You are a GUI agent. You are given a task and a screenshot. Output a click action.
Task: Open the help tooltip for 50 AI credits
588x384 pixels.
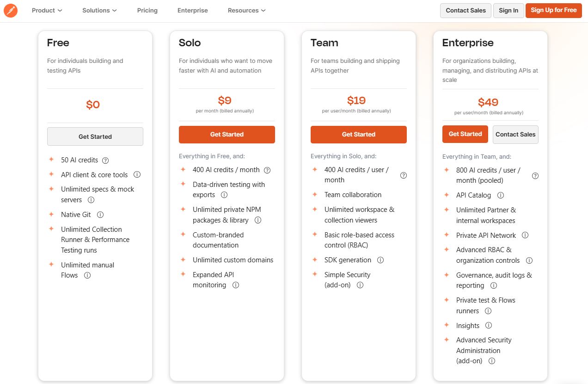(x=105, y=160)
